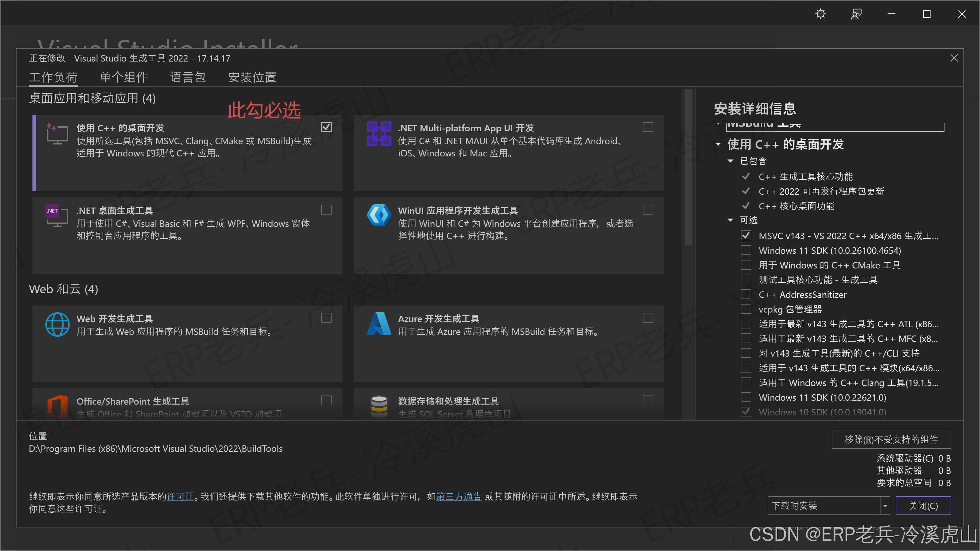The width and height of the screenshot is (980, 551).
Task: Uncheck MSVC v143 build tools component
Action: (746, 235)
